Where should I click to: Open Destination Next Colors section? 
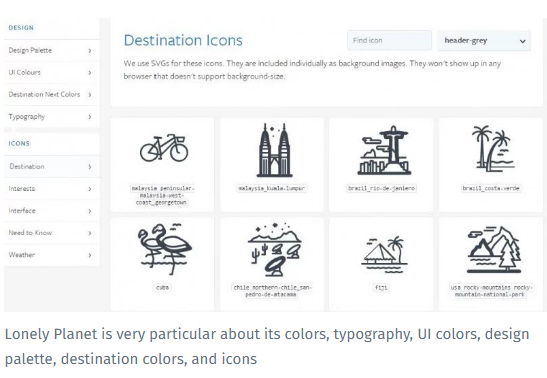(x=52, y=94)
